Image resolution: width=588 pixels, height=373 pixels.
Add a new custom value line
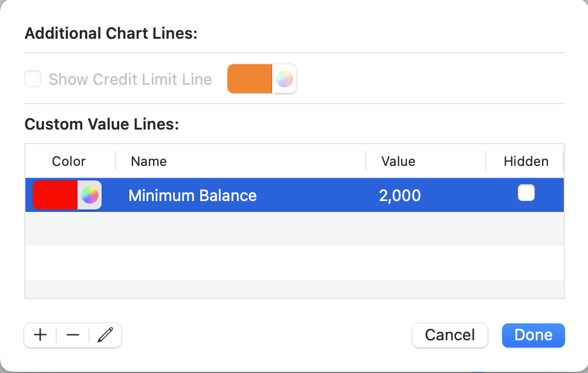41,335
